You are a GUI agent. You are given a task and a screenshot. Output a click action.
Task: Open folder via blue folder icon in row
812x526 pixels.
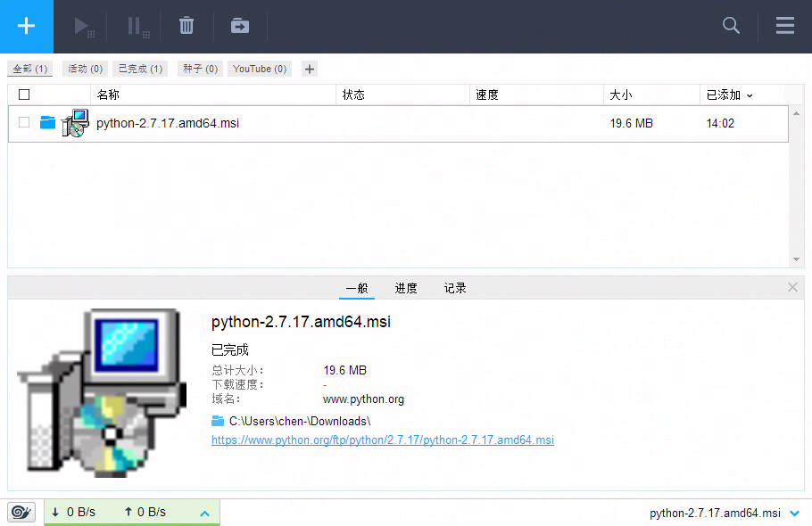pos(47,122)
